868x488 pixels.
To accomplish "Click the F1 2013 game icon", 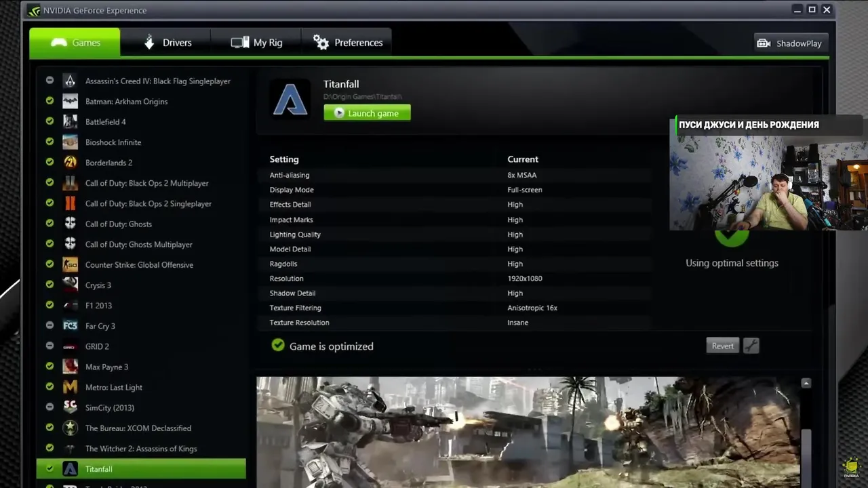I will pyautogui.click(x=70, y=305).
